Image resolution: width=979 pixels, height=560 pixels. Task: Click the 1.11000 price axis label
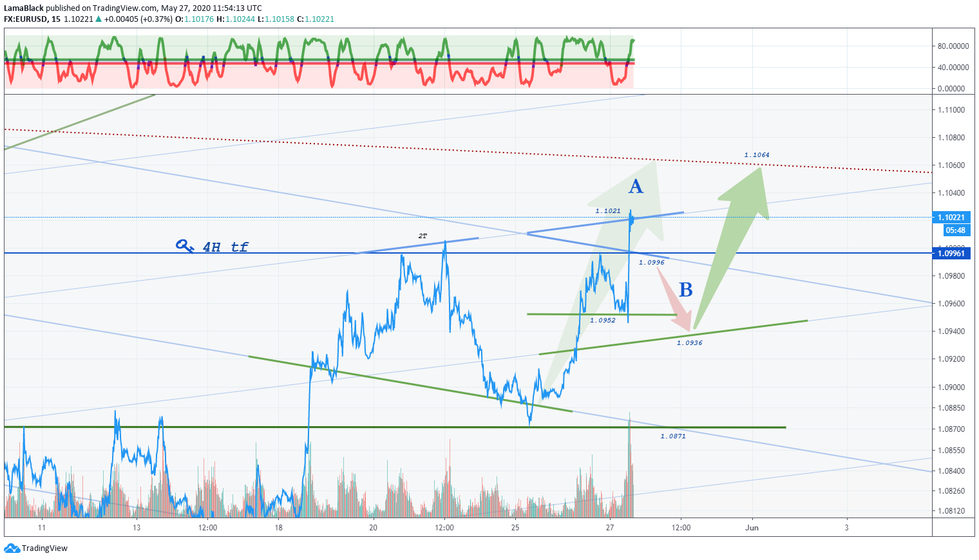click(x=951, y=110)
